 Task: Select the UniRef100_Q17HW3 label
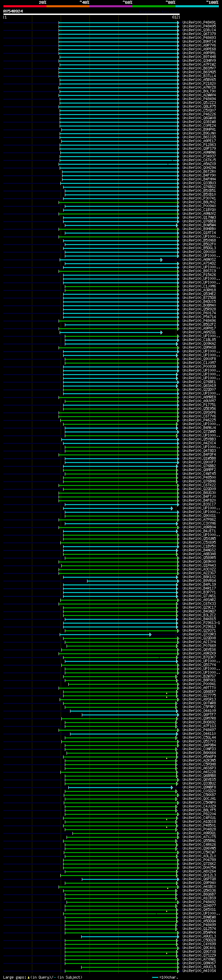[199, 218]
